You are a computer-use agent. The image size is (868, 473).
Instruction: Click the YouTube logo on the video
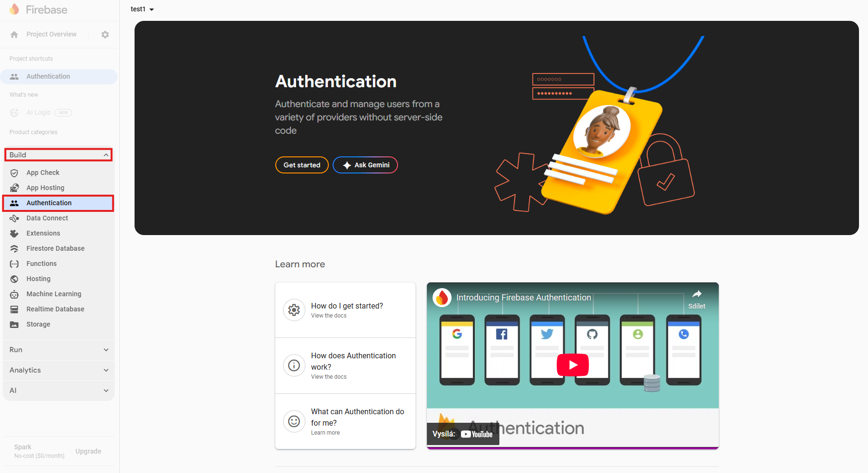point(477,434)
